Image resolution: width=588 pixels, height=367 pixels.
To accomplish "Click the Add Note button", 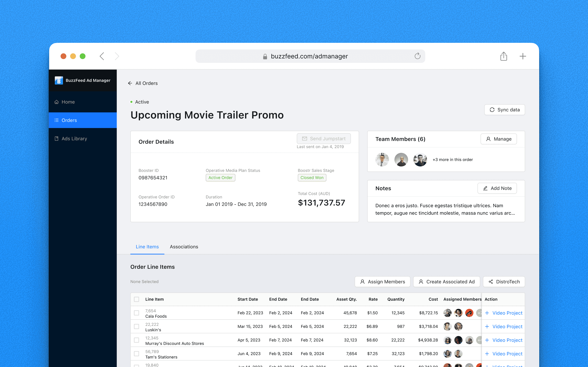I will point(497,188).
